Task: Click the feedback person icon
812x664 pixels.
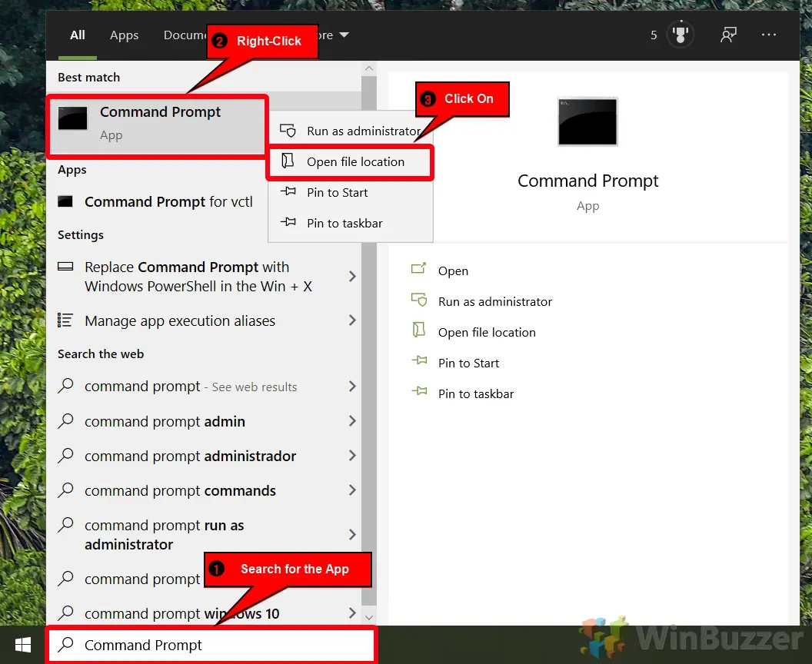Action: click(x=728, y=35)
